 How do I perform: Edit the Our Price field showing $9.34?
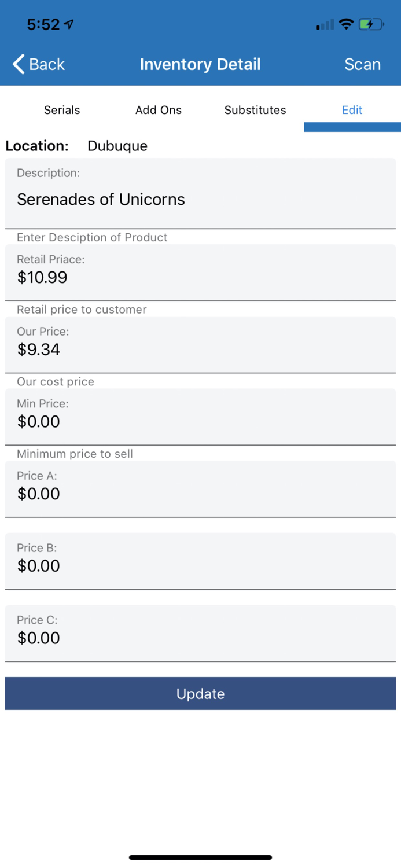pyautogui.click(x=200, y=350)
